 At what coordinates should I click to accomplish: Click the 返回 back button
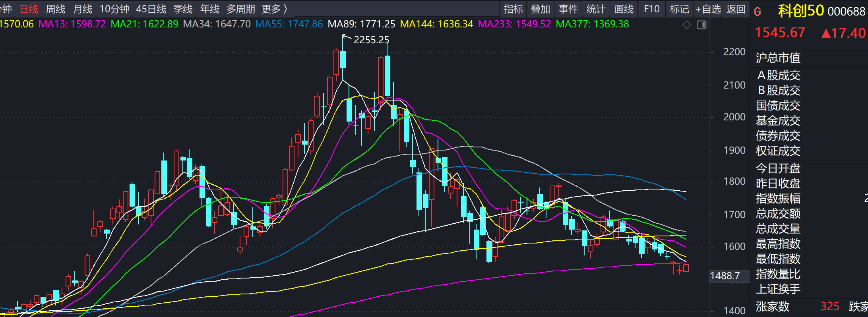coord(736,9)
